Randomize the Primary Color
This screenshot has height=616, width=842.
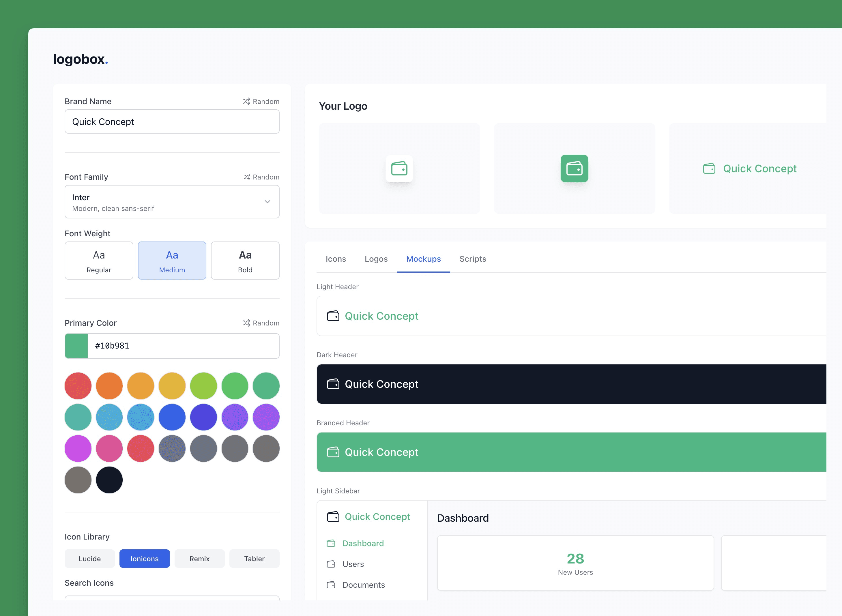coord(261,323)
